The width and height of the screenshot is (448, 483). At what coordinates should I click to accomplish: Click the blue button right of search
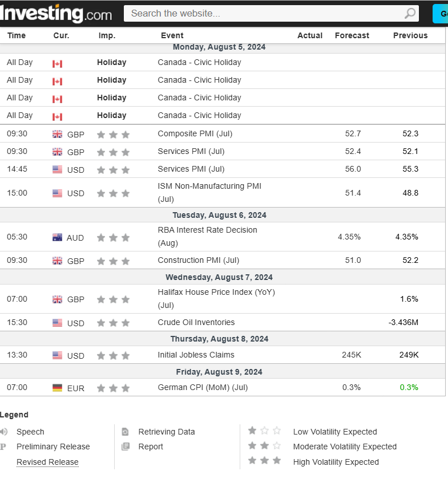[x=441, y=14]
